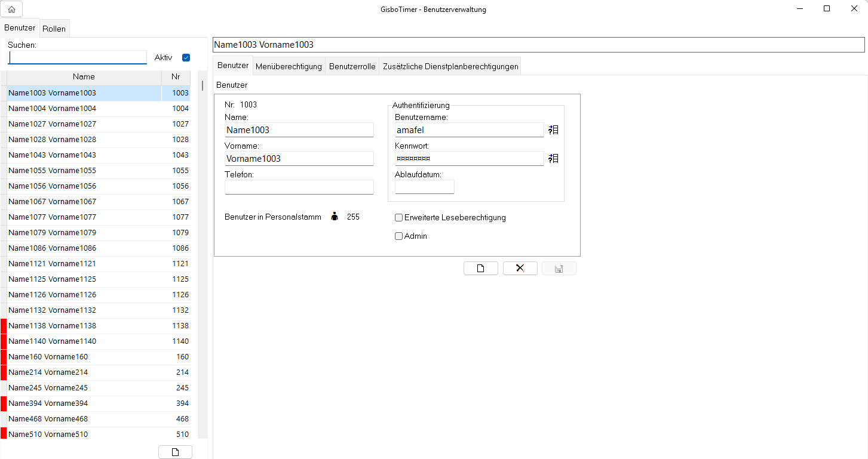Click the person icon in Personalstamm row
The width and height of the screenshot is (868, 459).
pos(335,217)
